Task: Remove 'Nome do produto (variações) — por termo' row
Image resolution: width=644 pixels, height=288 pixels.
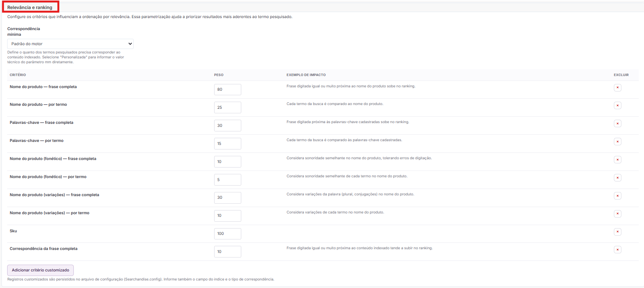Action: tap(617, 214)
